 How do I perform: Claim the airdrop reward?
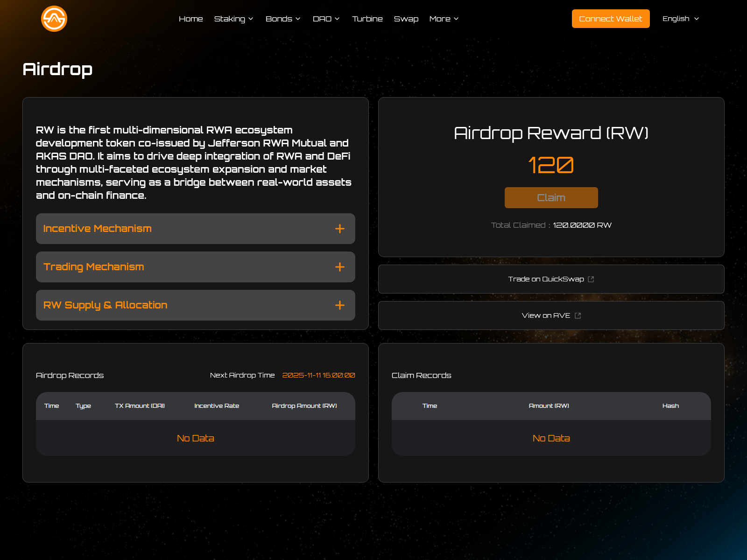coord(551,198)
